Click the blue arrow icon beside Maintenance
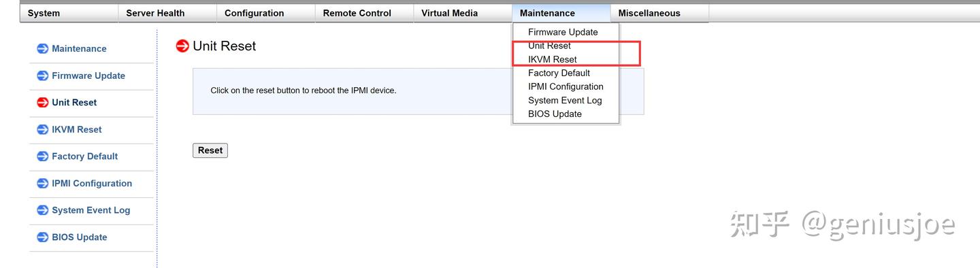This screenshot has height=268, width=980. coord(42,48)
